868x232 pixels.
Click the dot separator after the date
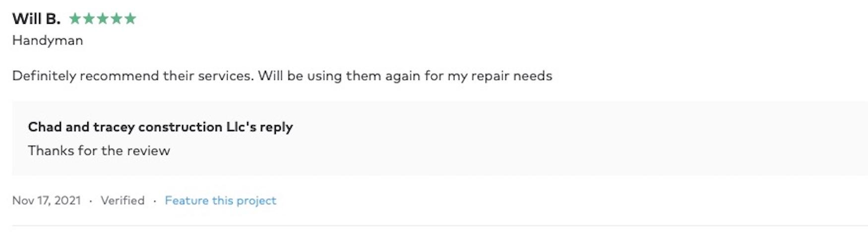pos(90,201)
